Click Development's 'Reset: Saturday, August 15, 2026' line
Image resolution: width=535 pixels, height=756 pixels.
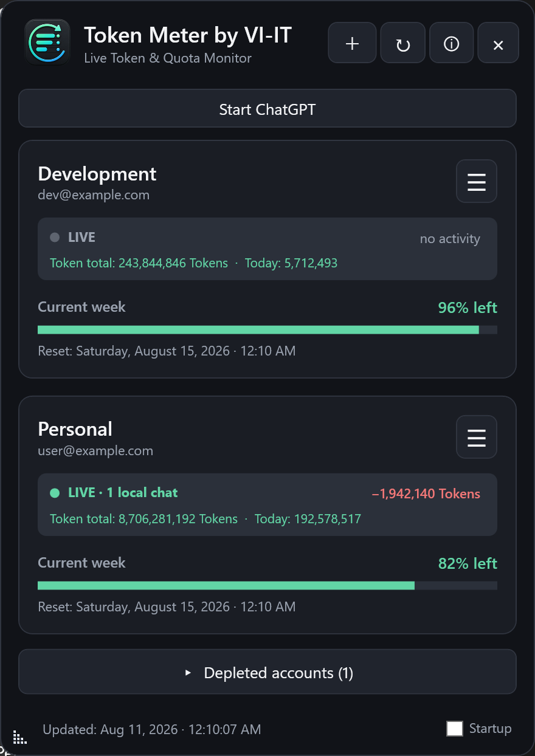(x=167, y=351)
